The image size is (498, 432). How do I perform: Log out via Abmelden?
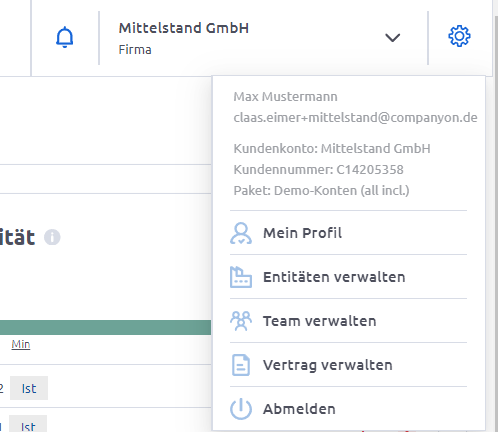pos(348,409)
